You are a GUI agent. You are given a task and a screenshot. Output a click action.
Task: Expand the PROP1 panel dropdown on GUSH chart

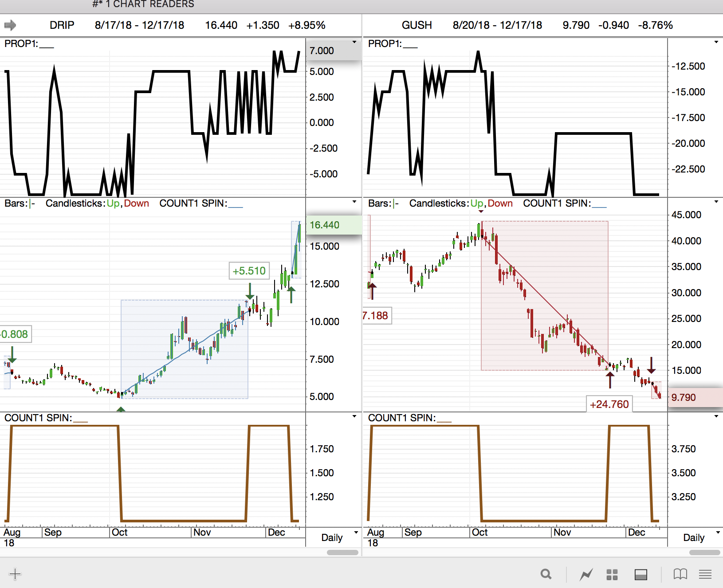coord(717,43)
